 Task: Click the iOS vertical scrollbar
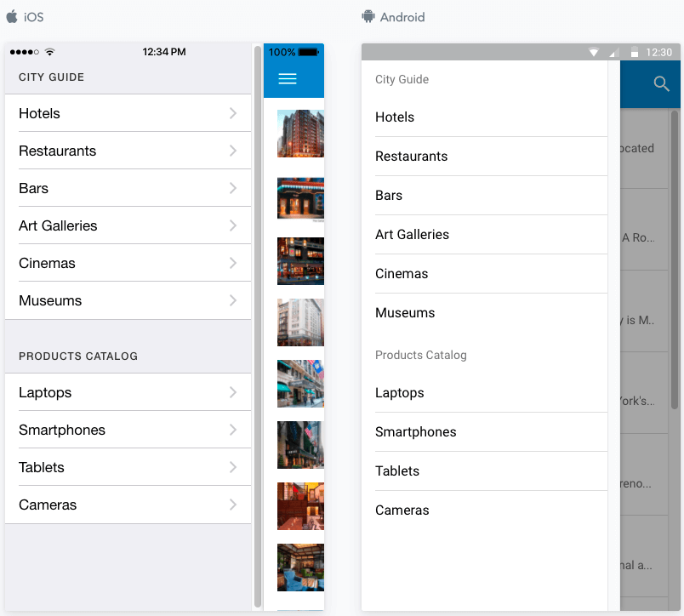(x=258, y=327)
